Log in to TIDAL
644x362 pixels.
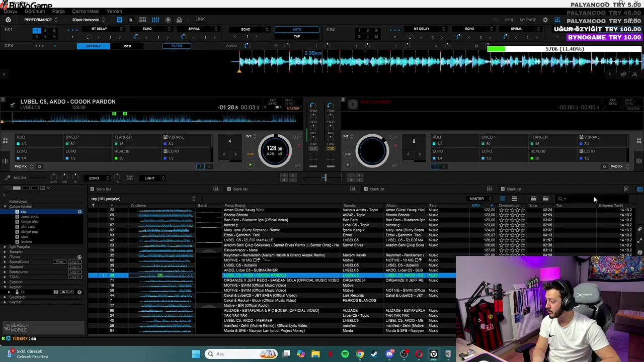[74, 277]
